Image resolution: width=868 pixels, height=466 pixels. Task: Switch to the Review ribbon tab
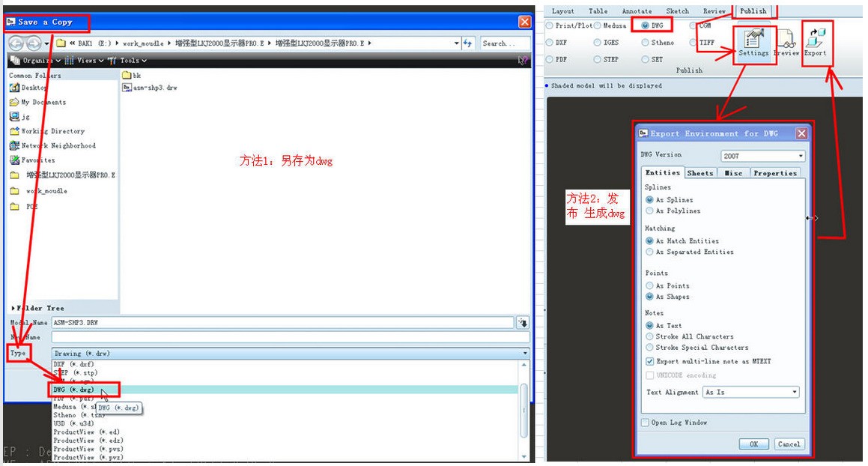(x=714, y=11)
